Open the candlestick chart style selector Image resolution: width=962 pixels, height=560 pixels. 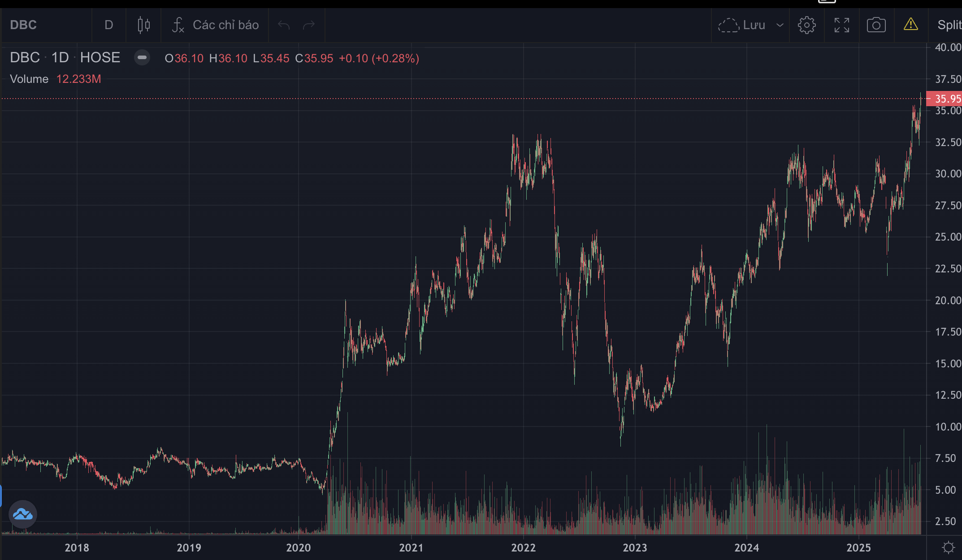[x=143, y=25]
